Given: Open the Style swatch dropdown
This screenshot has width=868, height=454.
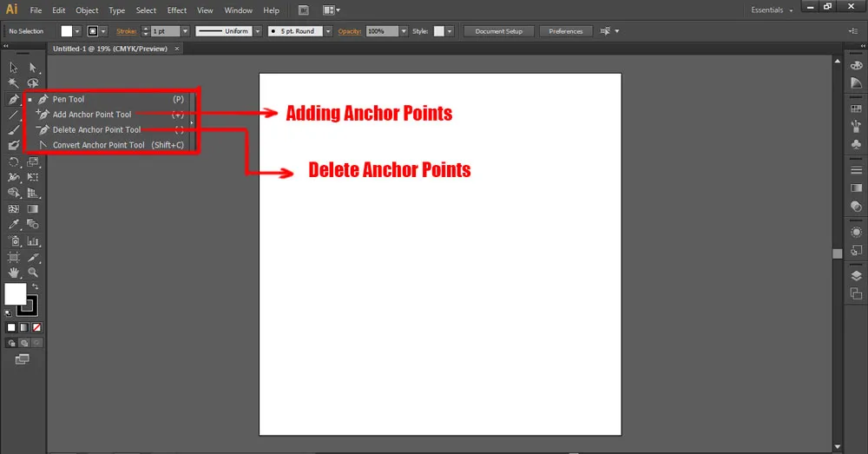Looking at the screenshot, I should 450,31.
